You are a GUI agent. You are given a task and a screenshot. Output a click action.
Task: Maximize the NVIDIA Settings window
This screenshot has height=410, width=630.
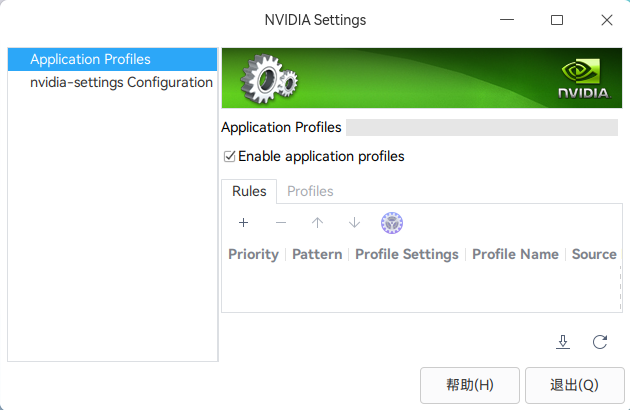pyautogui.click(x=557, y=20)
